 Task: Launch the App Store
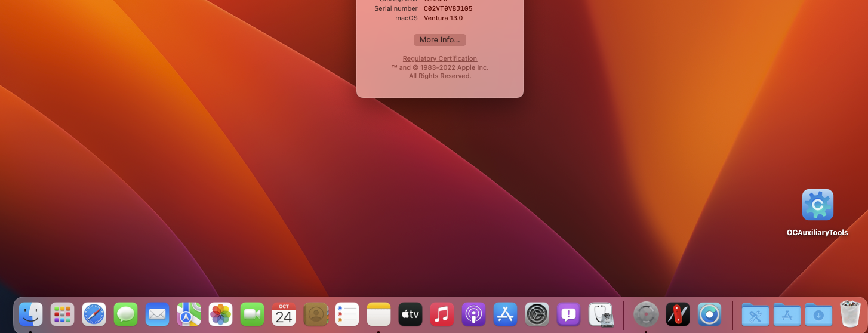pos(505,314)
